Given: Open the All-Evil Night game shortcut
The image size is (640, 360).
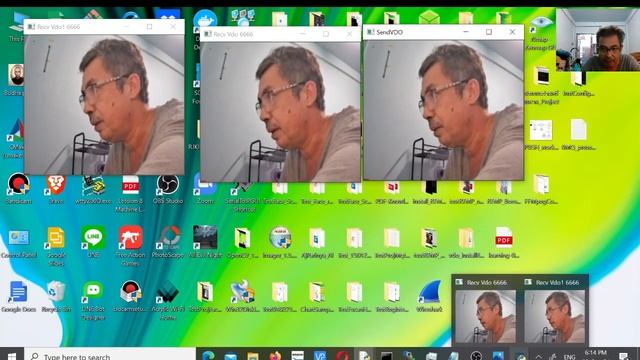Looking at the screenshot, I should coord(205,242).
